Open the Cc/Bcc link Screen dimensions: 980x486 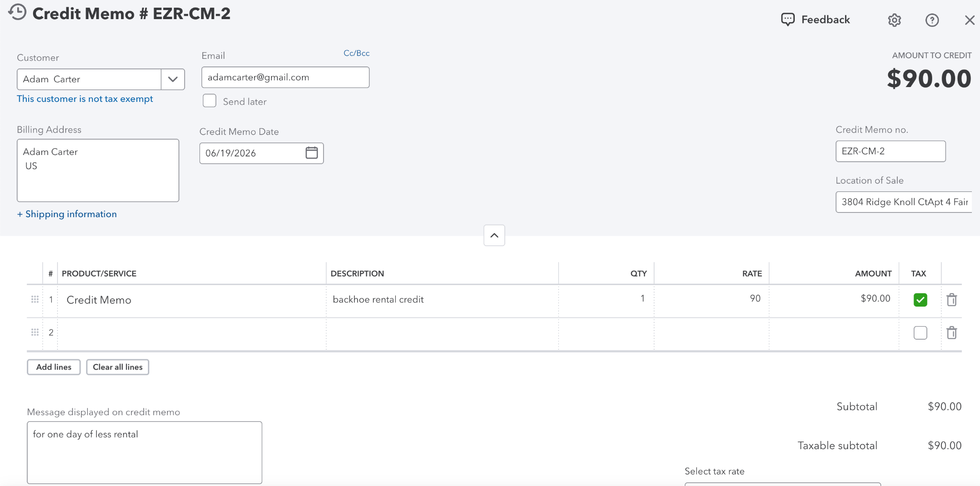[356, 53]
